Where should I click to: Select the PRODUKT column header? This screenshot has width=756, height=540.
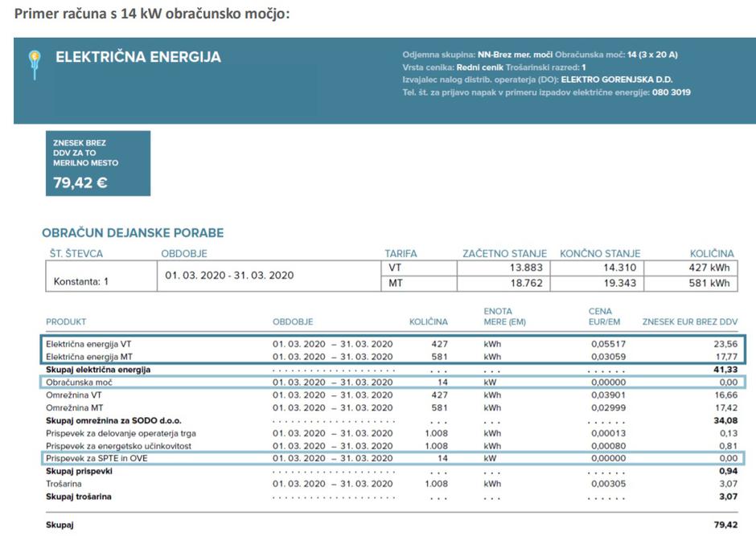(66, 322)
